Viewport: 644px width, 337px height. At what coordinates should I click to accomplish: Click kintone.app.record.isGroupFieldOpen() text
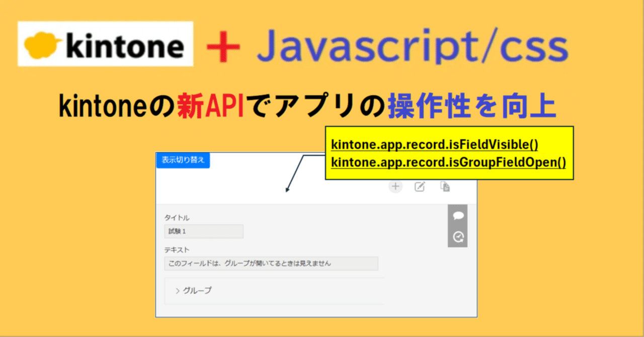[449, 162]
